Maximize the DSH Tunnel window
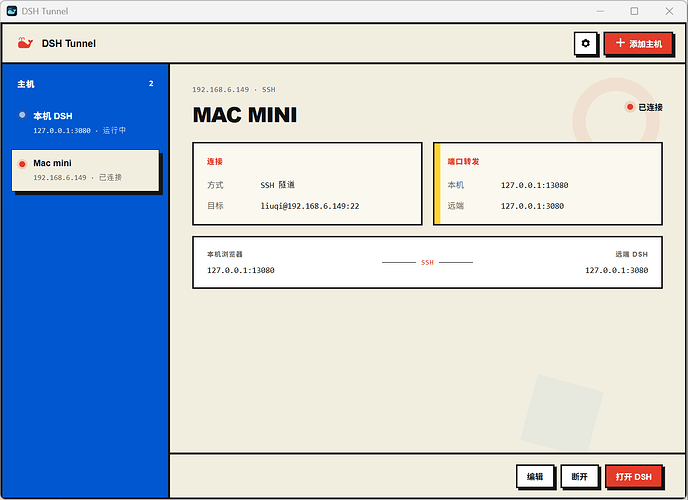The image size is (688, 500). (x=634, y=11)
